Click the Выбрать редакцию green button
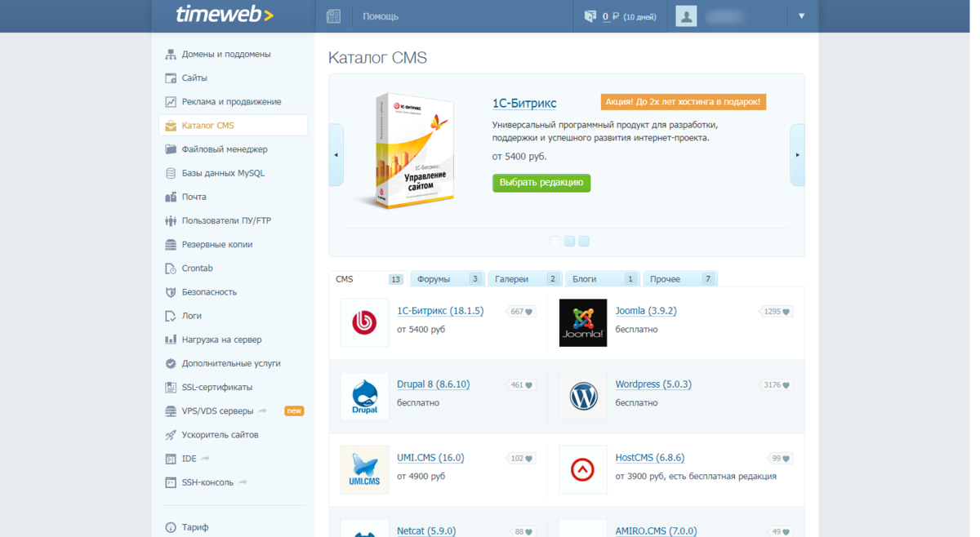 click(541, 183)
